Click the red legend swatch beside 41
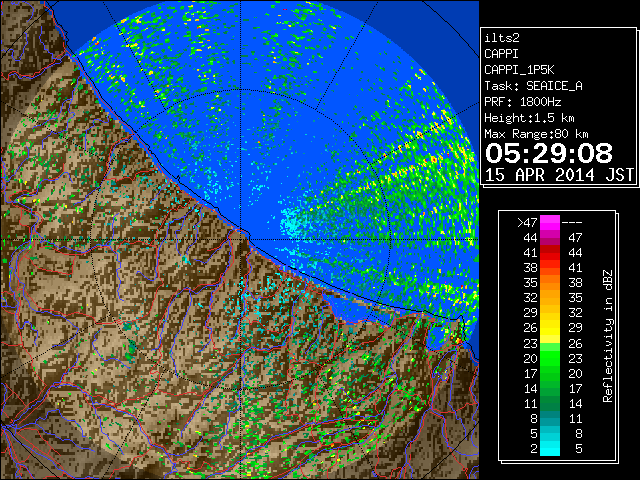This screenshot has height=480, width=640. coord(550,253)
